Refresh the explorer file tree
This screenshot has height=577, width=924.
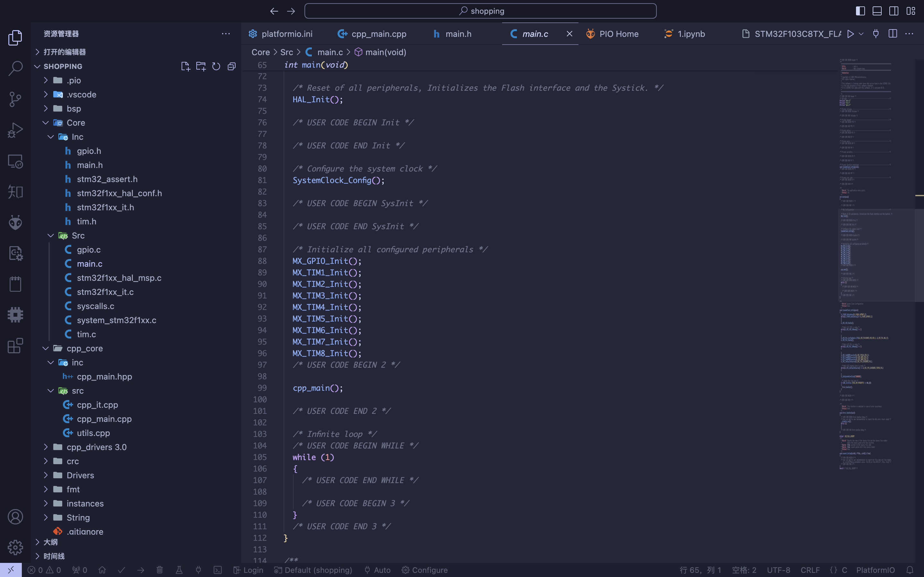[x=216, y=66]
